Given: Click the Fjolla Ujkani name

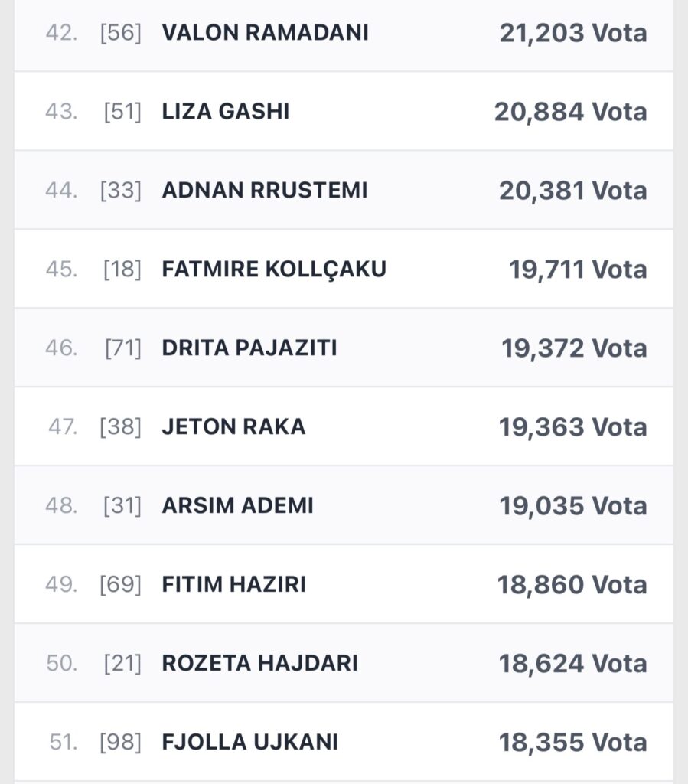Looking at the screenshot, I should pos(250,743).
